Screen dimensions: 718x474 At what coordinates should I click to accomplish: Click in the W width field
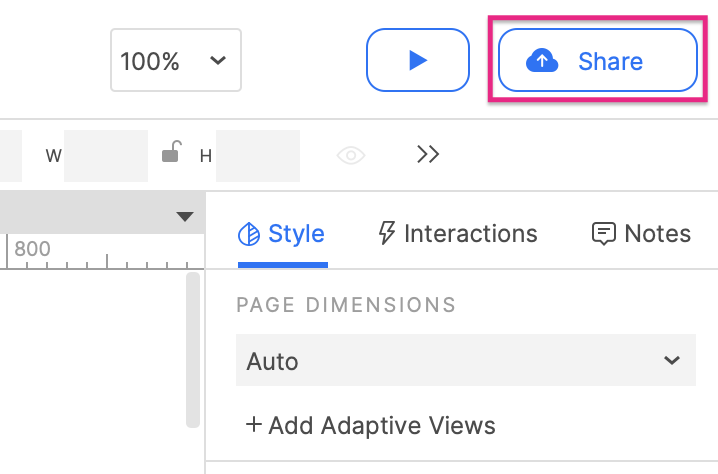point(105,155)
